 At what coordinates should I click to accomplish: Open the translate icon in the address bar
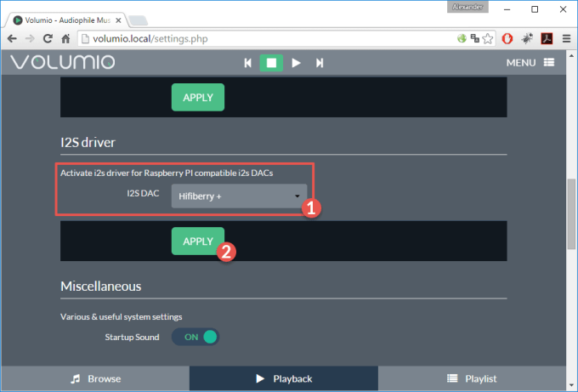475,38
